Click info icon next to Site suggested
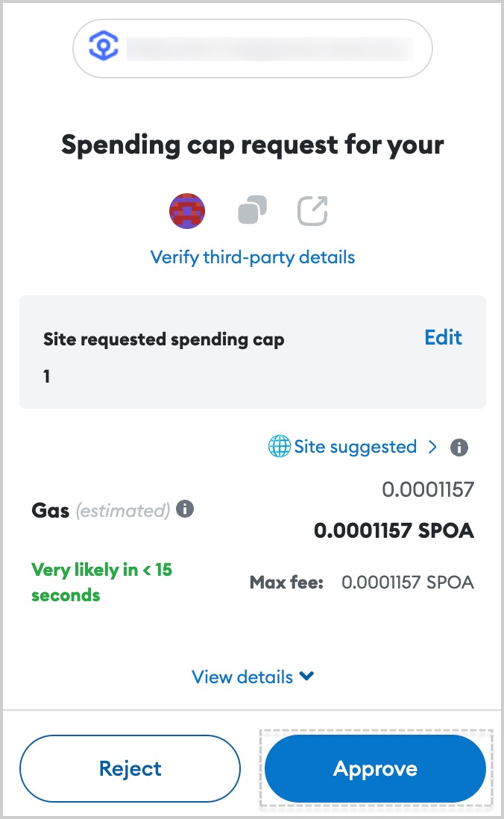 [459, 447]
